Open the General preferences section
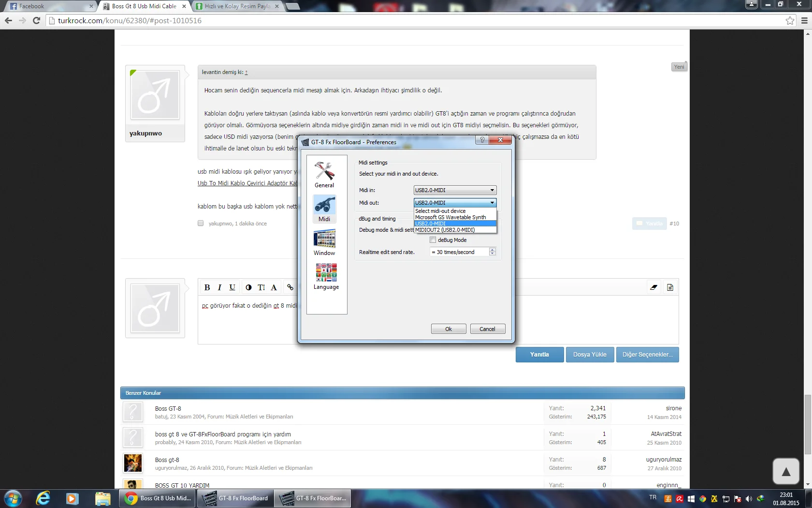This screenshot has width=812, height=508. pyautogui.click(x=324, y=174)
